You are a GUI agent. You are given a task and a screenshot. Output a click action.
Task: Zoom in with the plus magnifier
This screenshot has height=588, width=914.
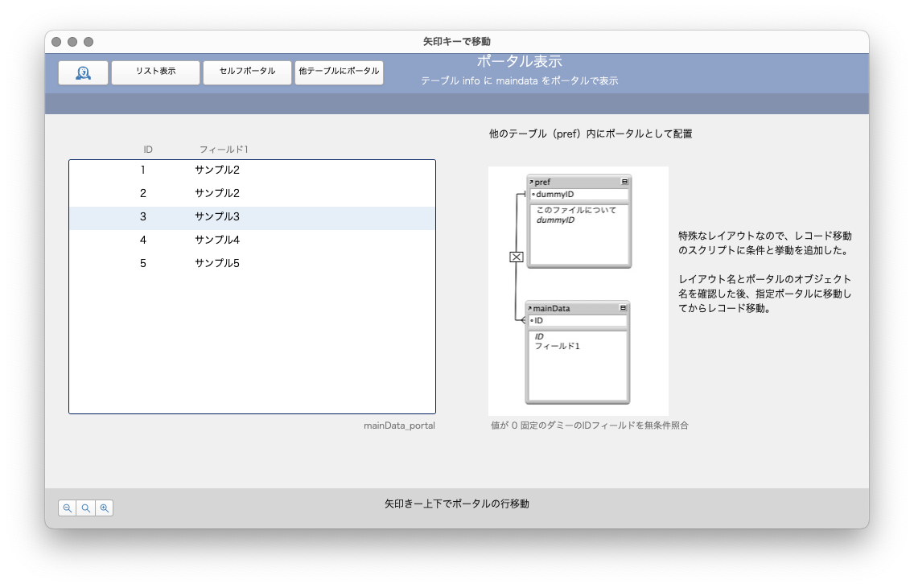104,508
